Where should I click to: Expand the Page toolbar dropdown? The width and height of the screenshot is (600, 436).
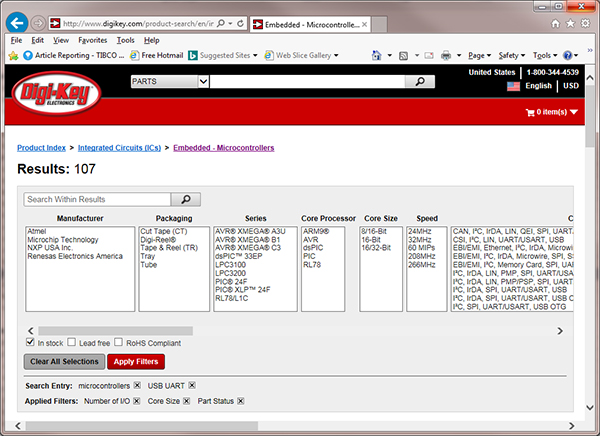pyautogui.click(x=478, y=55)
